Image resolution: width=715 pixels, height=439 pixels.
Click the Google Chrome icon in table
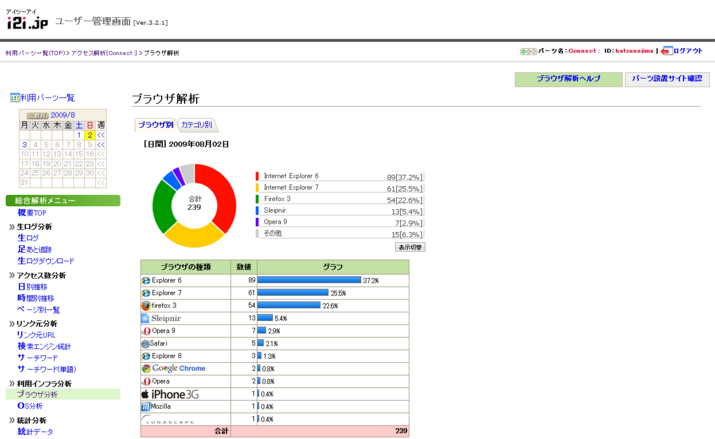[x=146, y=368]
